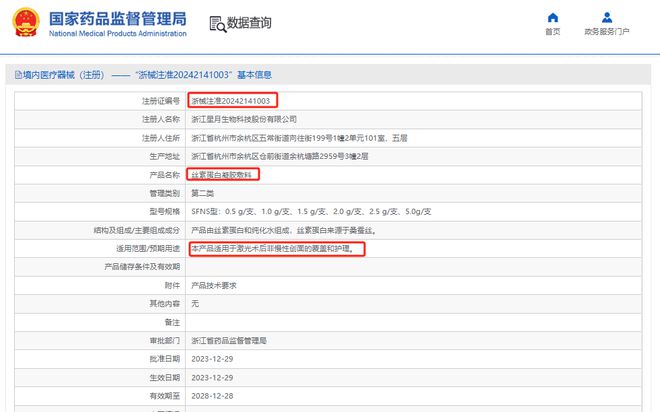Screen dimensions: 660x412
Task: Click the 产品名称 row label
Action: pyautogui.click(x=165, y=175)
